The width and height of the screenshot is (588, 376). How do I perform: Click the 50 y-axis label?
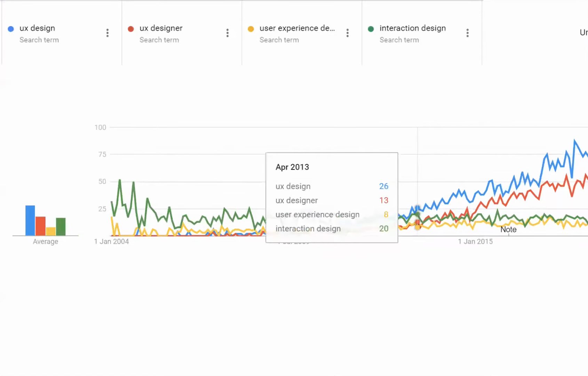tap(102, 181)
